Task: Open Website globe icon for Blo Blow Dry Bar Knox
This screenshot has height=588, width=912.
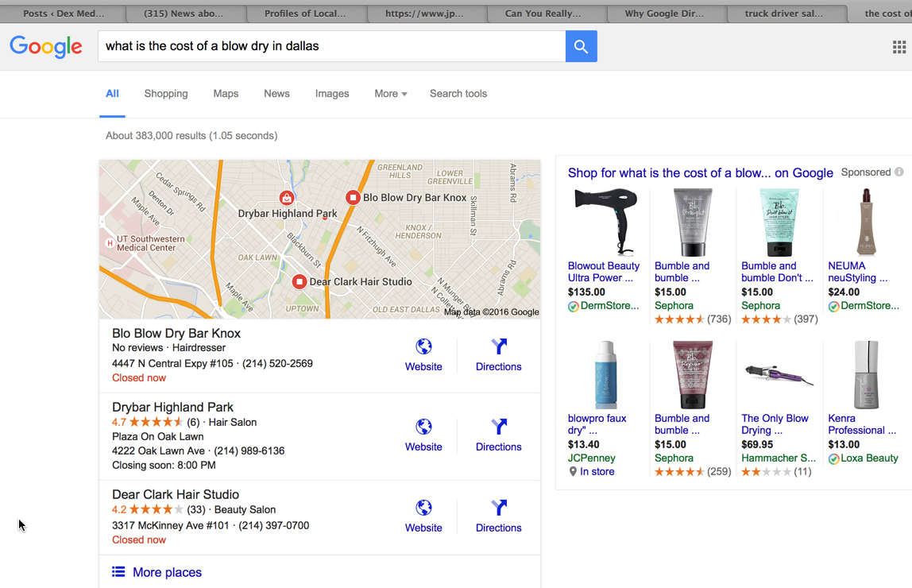Action: (x=423, y=346)
